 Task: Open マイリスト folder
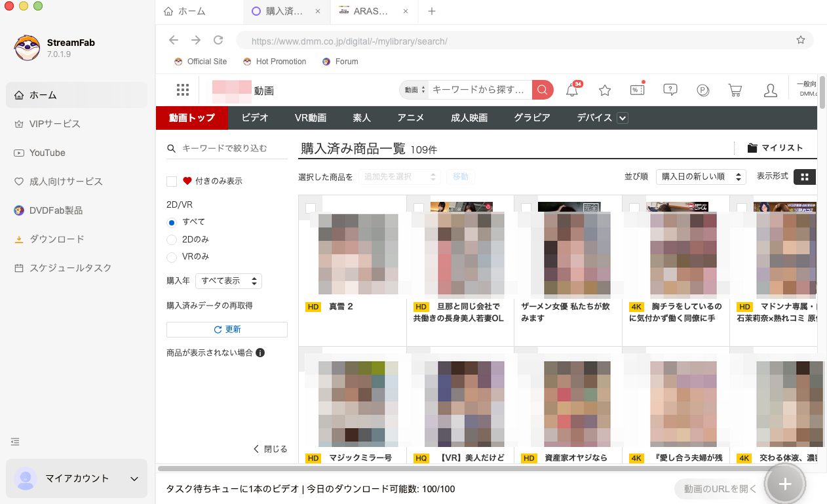pos(775,148)
